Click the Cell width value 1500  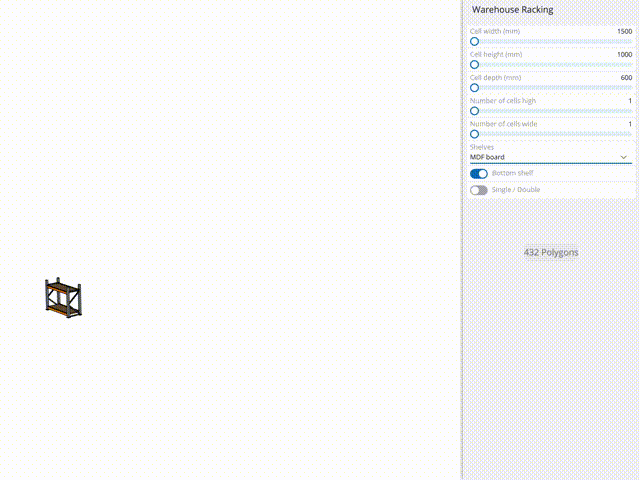click(x=624, y=31)
